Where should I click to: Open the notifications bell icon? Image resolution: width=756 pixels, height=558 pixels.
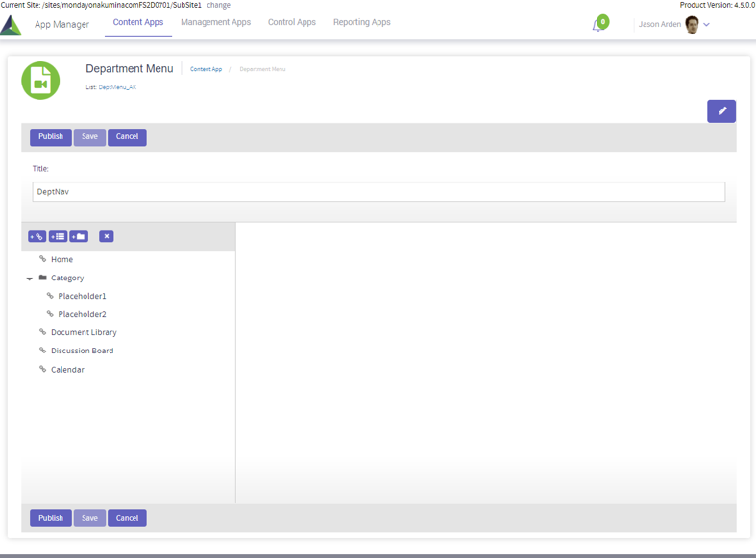tap(597, 25)
